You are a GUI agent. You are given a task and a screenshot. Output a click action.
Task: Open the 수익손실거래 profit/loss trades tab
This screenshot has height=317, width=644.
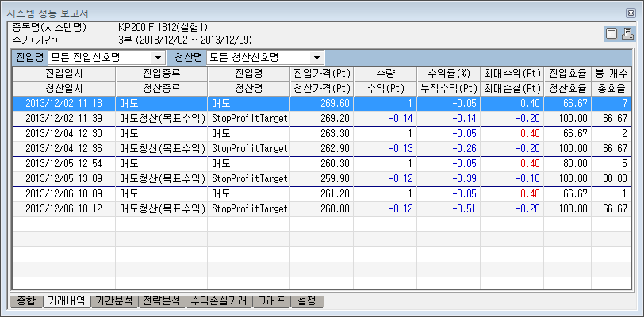pos(219,301)
